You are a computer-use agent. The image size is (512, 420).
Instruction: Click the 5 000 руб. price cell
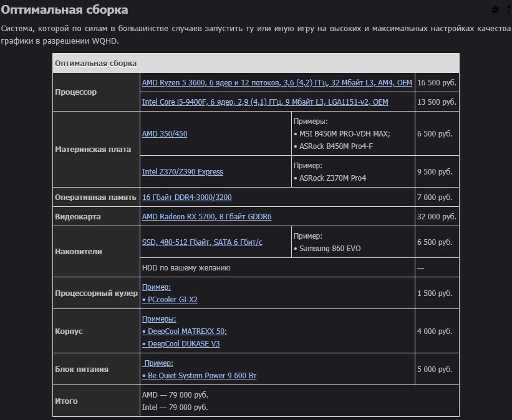tap(437, 369)
